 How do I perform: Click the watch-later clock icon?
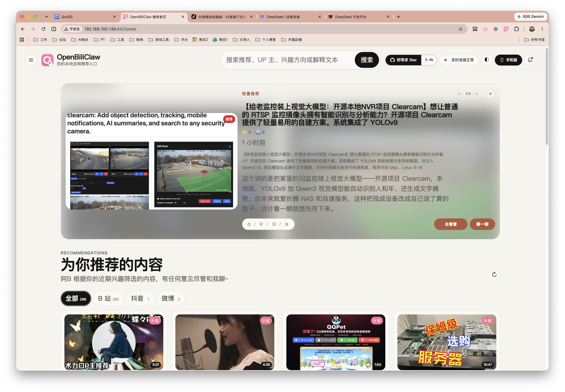click(x=274, y=224)
